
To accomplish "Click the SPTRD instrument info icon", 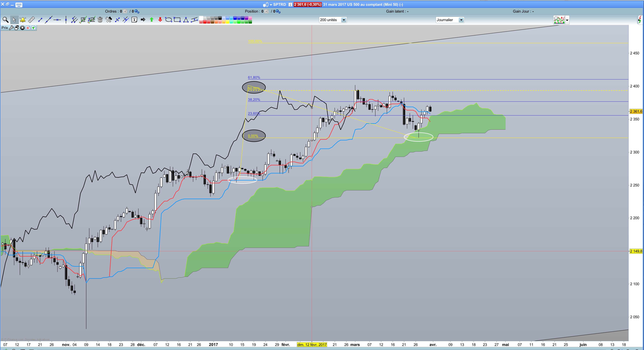I will [290, 5].
